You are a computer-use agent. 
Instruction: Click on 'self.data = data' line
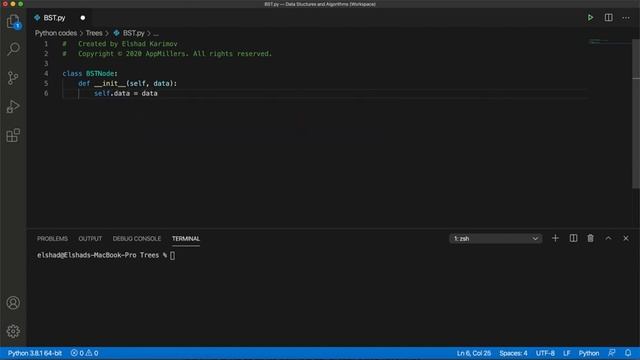tap(126, 93)
